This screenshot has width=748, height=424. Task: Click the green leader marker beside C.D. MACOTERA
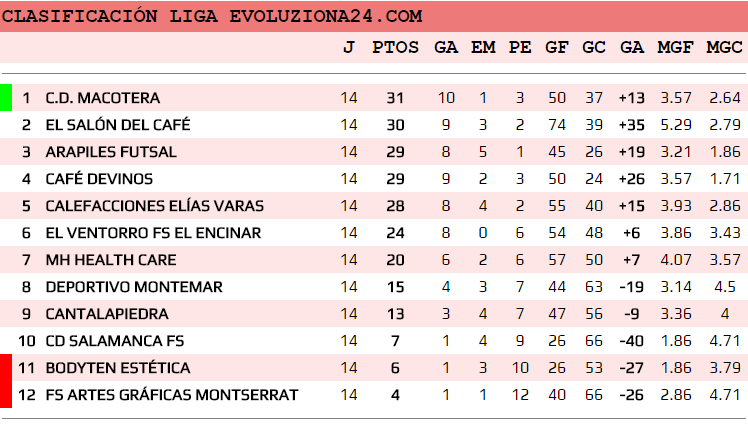point(6,98)
